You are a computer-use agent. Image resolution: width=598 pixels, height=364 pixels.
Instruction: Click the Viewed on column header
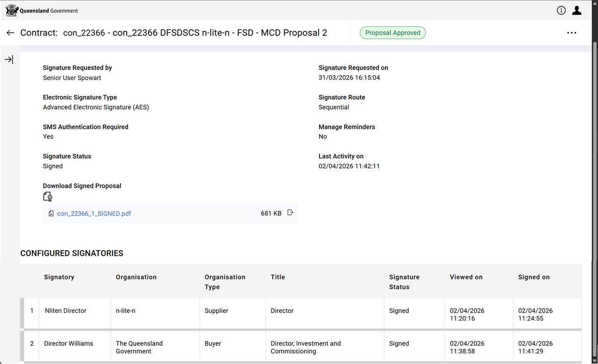466,277
